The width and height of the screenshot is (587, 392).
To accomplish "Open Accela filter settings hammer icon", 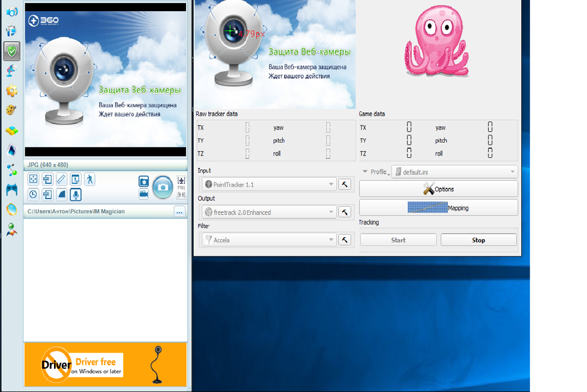I will coord(345,240).
